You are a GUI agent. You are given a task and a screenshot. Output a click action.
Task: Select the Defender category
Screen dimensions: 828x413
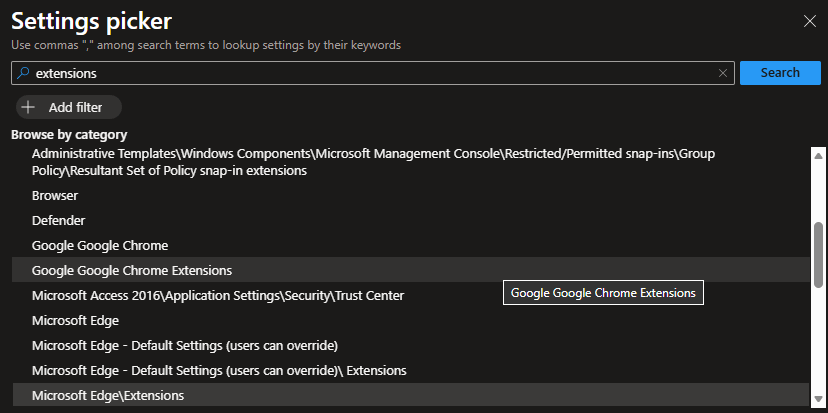pyautogui.click(x=58, y=220)
